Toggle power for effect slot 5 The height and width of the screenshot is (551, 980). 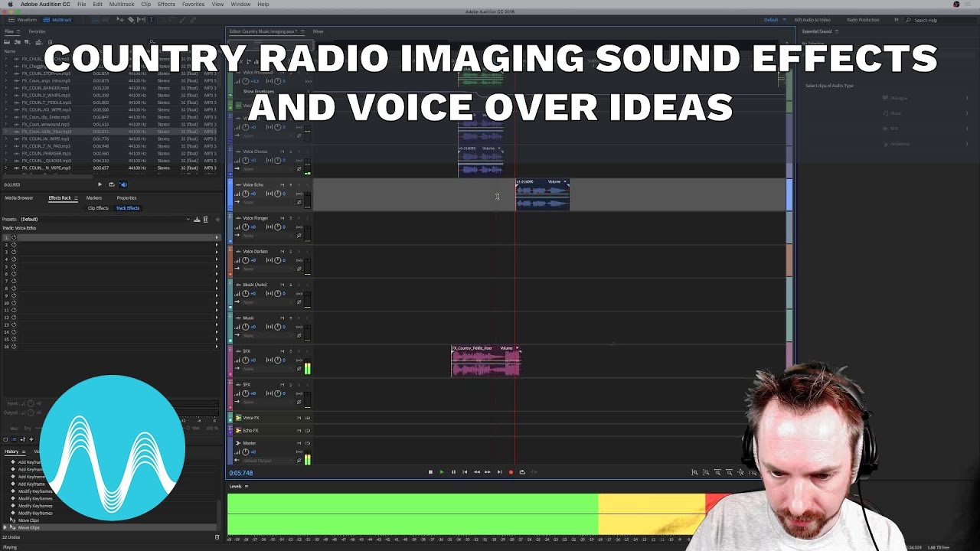(x=14, y=267)
